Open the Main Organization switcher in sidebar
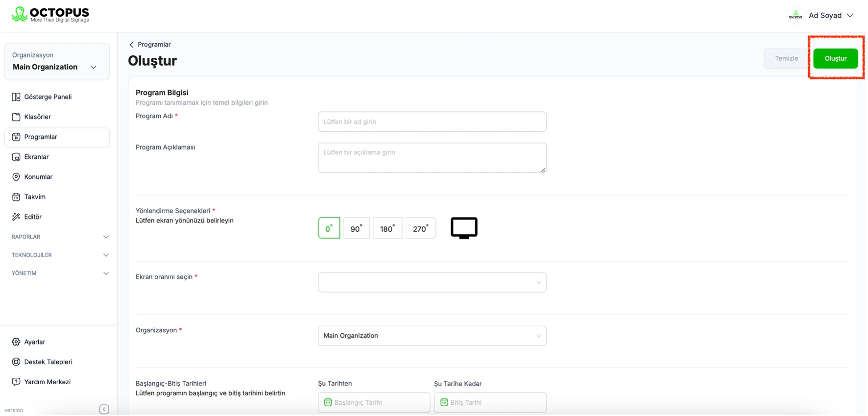The image size is (868, 416). coord(57,62)
